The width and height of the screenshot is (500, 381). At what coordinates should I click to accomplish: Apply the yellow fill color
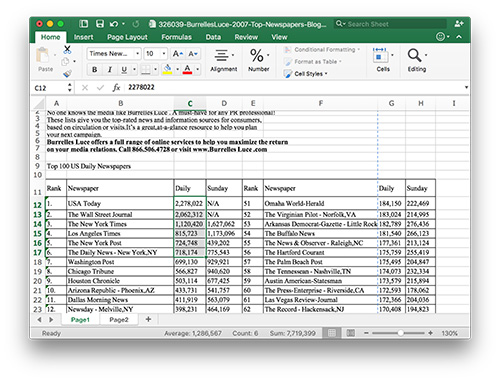click(x=167, y=69)
